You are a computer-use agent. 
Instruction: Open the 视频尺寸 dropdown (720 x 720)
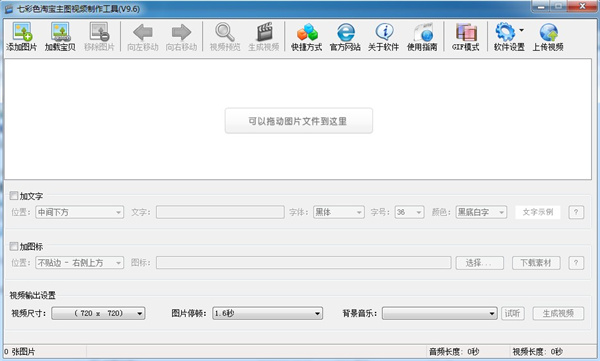[98, 313]
